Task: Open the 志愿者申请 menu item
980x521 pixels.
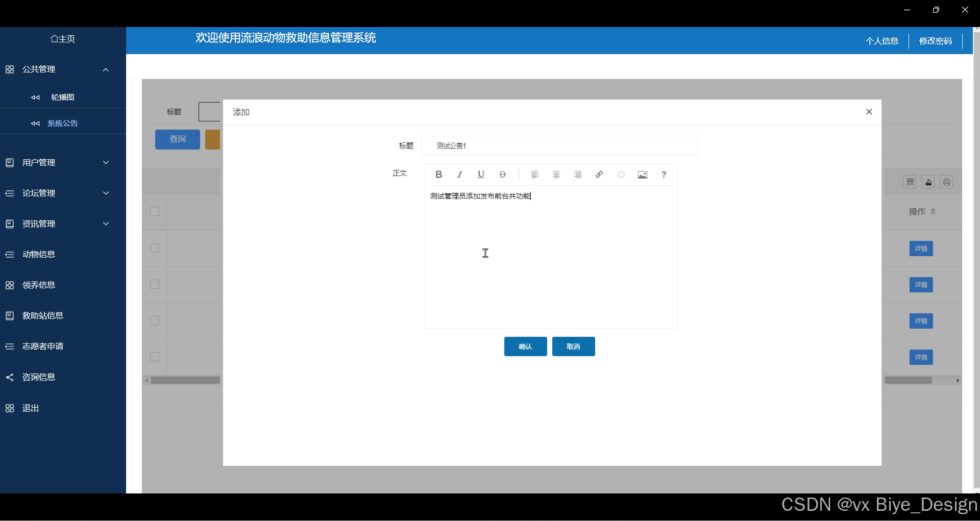Action: click(x=63, y=346)
